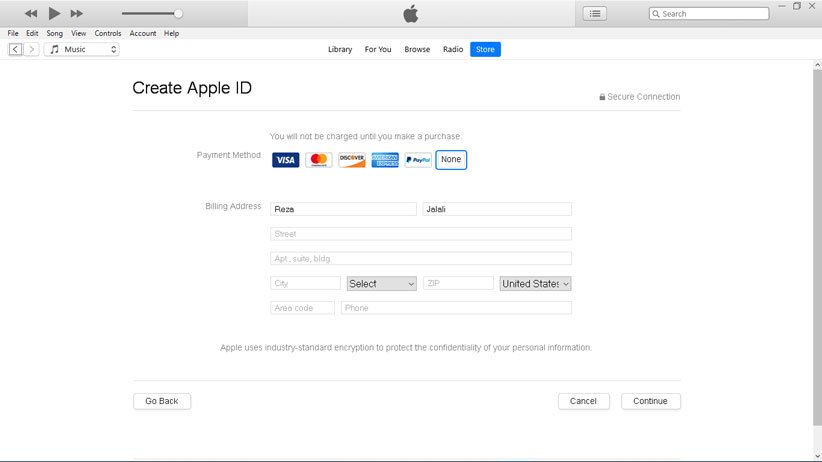
Task: Open the state Select dropdown
Action: point(381,284)
